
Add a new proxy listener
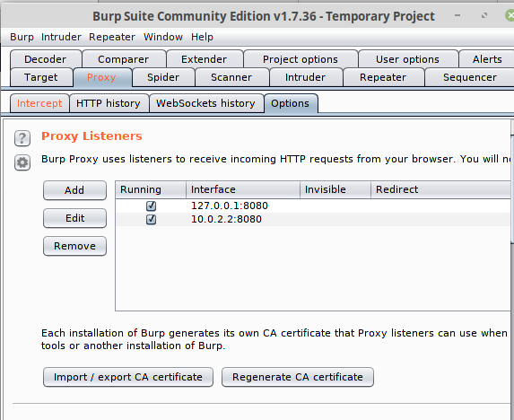click(74, 190)
